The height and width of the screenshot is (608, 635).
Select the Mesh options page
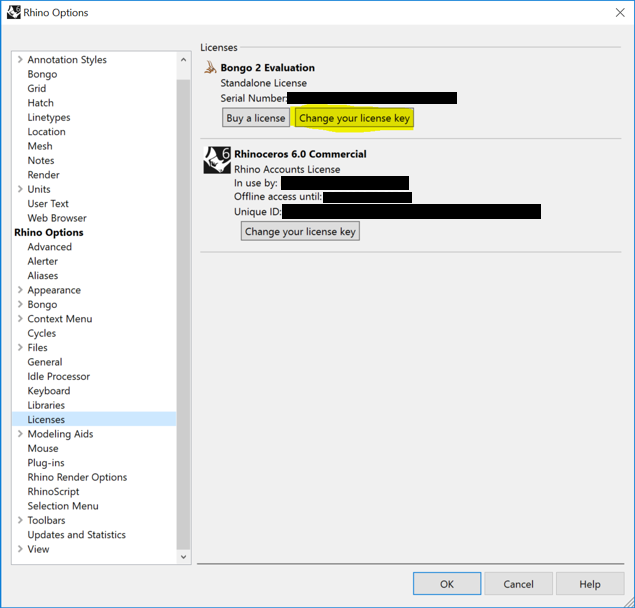click(40, 146)
